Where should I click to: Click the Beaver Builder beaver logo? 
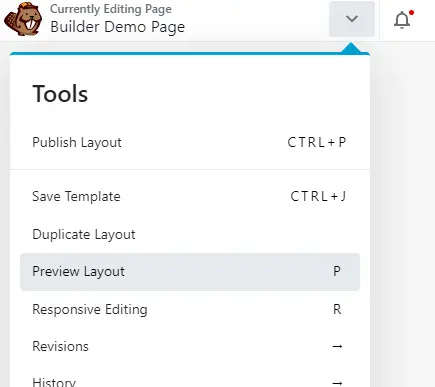23,19
